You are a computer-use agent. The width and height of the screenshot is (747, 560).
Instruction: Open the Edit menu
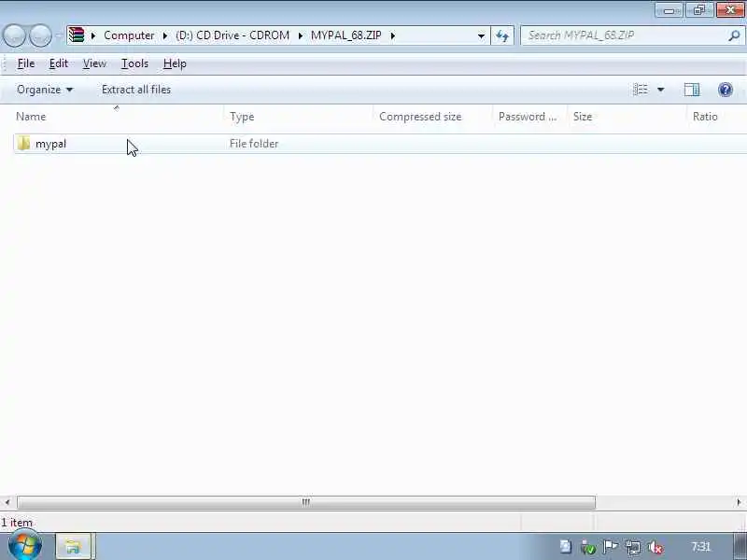point(59,63)
